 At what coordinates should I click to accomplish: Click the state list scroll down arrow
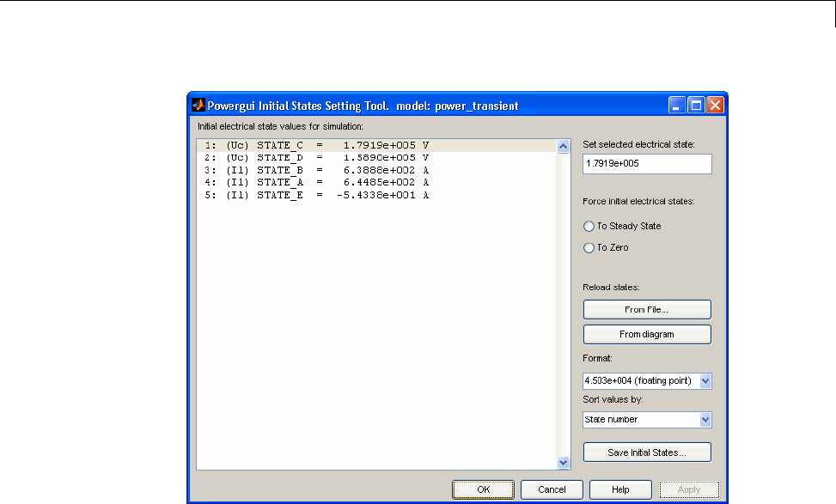coord(563,463)
